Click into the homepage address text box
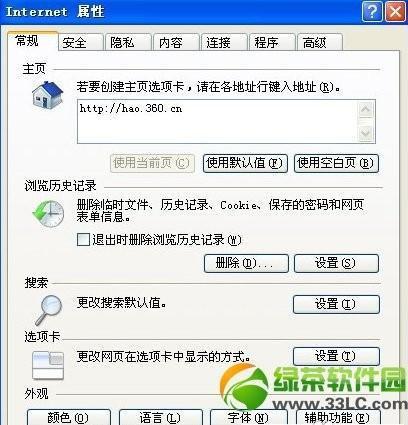 (x=217, y=122)
